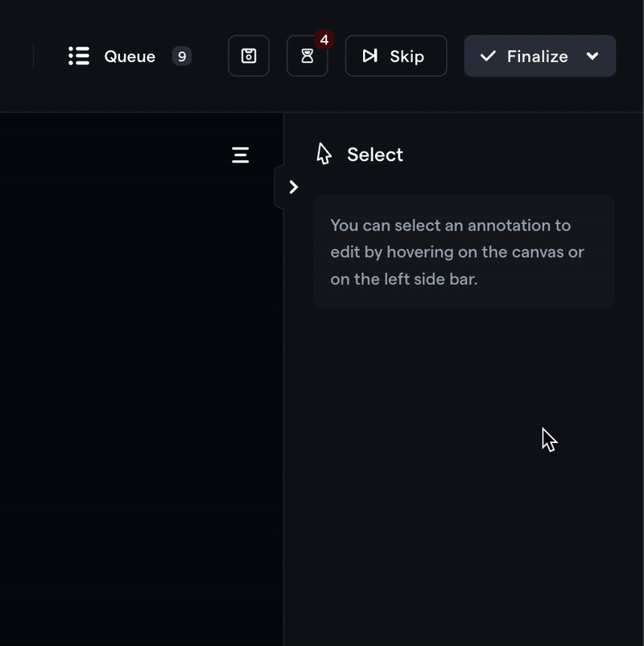Collapse the side panel with the chevron arrow

(x=293, y=187)
